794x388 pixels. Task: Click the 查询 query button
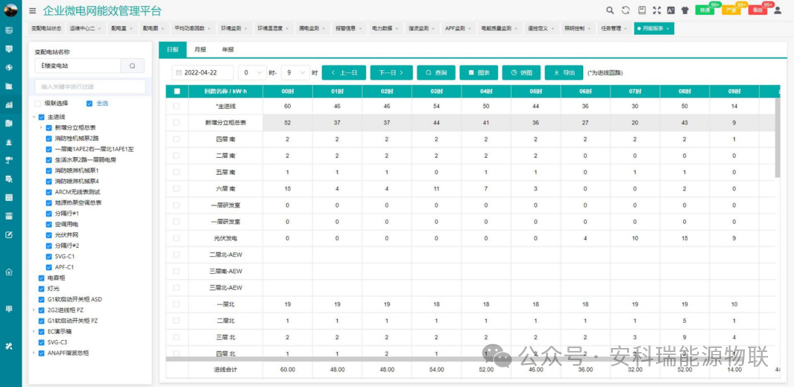[x=436, y=73]
